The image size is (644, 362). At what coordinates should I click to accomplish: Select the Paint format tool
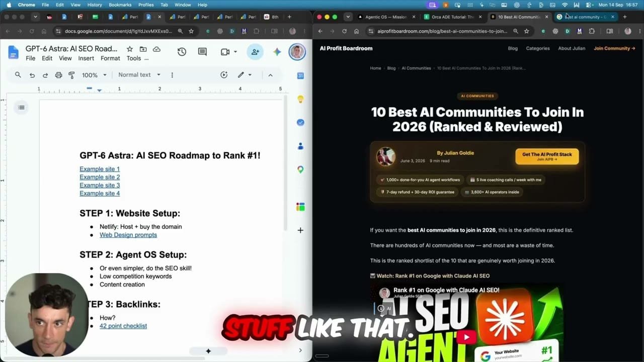71,75
